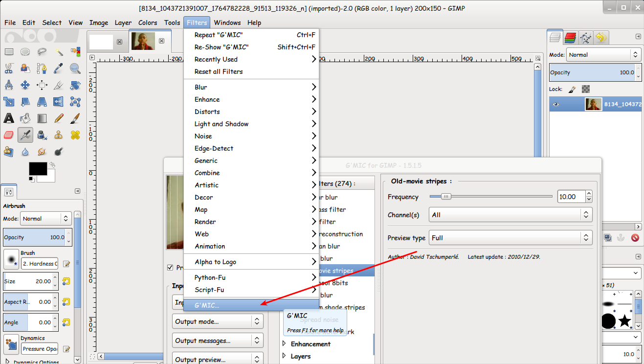This screenshot has width=644, height=364.
Task: Expand the Layers filter category
Action: tap(285, 356)
